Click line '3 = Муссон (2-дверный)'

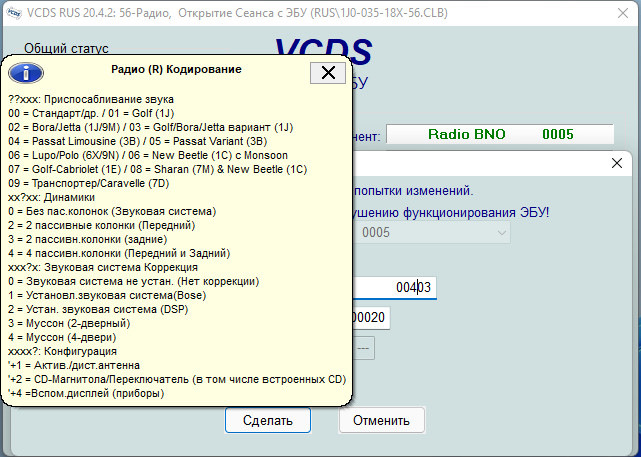point(69,323)
